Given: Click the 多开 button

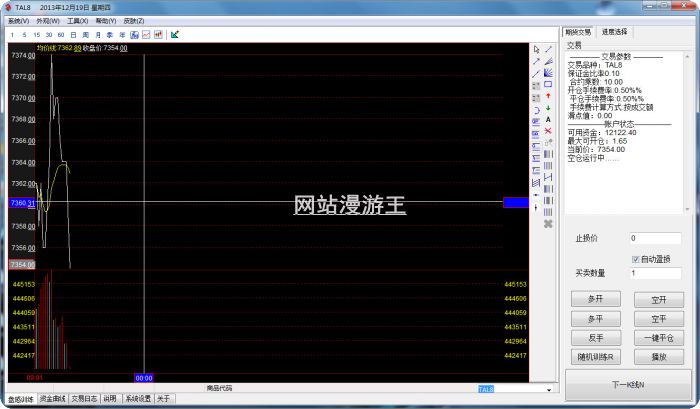Looking at the screenshot, I should [x=596, y=299].
